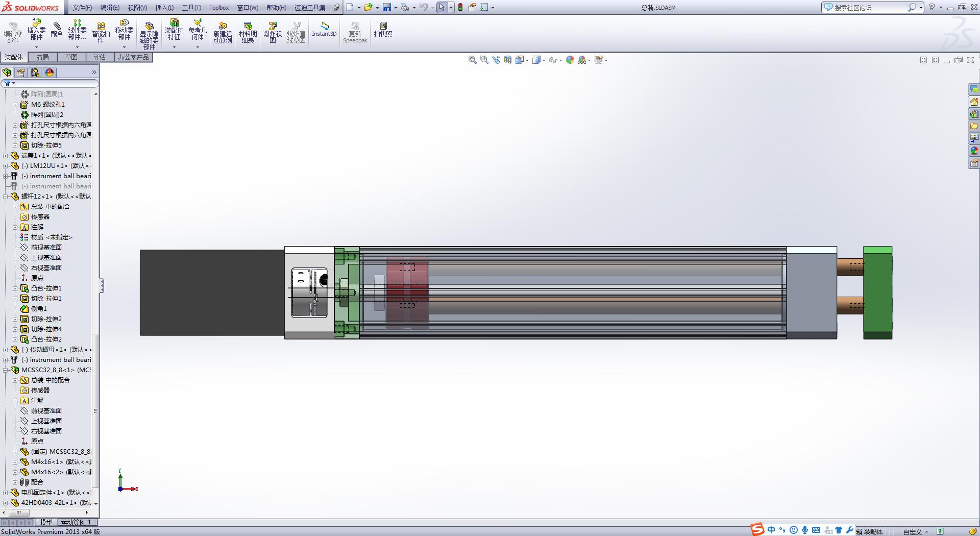The height and width of the screenshot is (536, 980).
Task: Click the 配合 (Mate) tool
Action: (57, 30)
